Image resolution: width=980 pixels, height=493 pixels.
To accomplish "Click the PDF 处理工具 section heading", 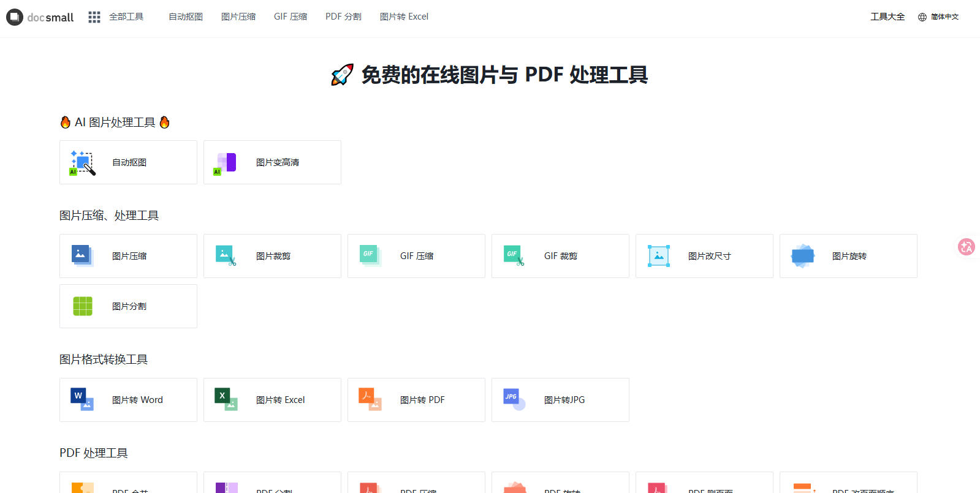I will [x=94, y=453].
